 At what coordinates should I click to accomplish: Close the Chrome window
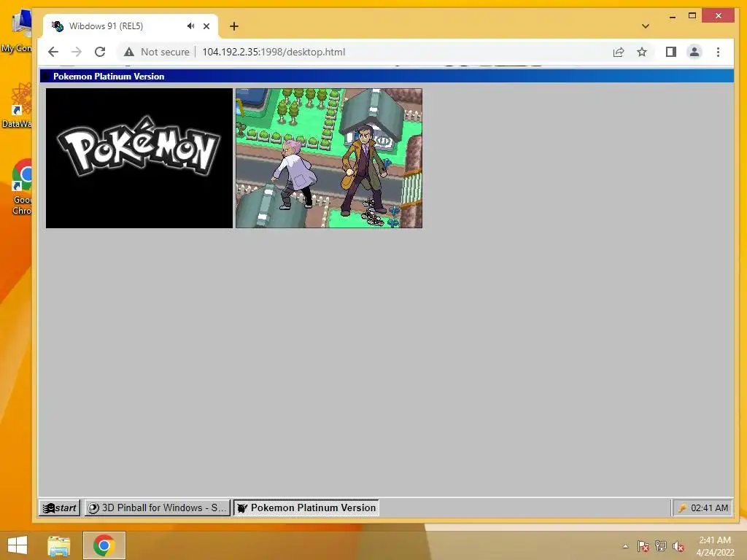[719, 16]
